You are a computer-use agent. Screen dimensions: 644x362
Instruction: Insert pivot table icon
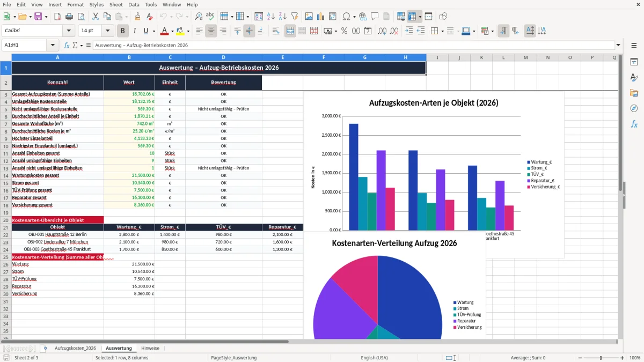(333, 17)
